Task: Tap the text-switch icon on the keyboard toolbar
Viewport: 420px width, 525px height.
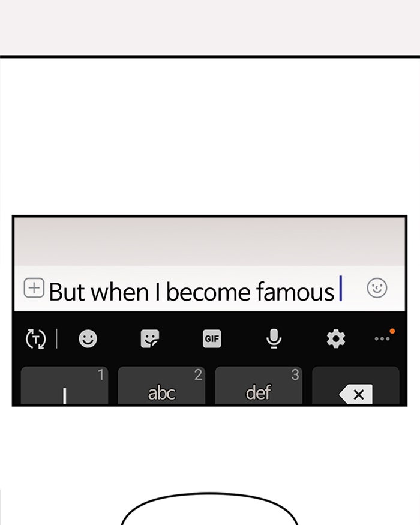Action: tap(36, 339)
